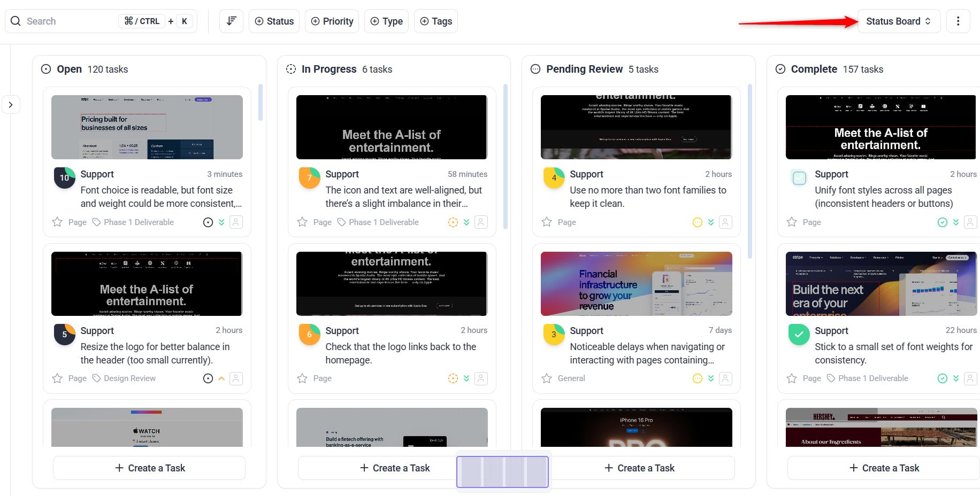
Task: Toggle the number 10 badge on first Open task
Action: (65, 178)
